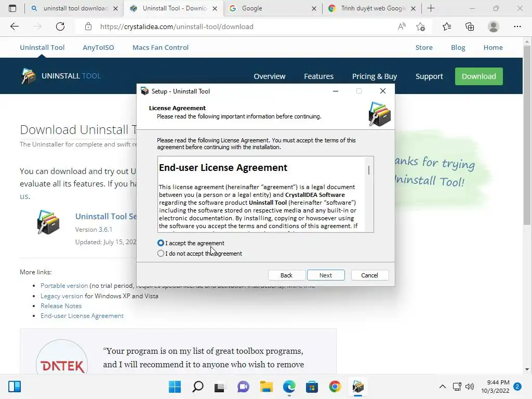This screenshot has width=532, height=399.
Task: Click the Uninstall Tool Setup download link
Action: (106, 217)
